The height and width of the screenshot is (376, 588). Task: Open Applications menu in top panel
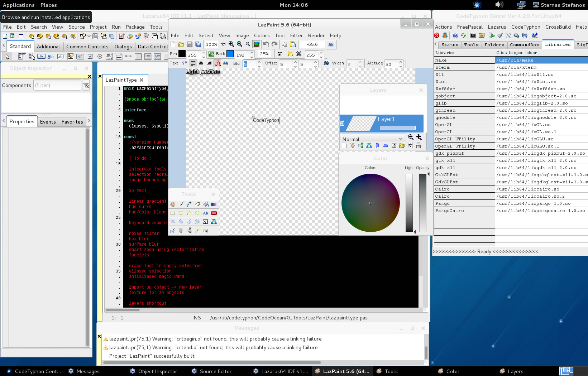(x=19, y=5)
